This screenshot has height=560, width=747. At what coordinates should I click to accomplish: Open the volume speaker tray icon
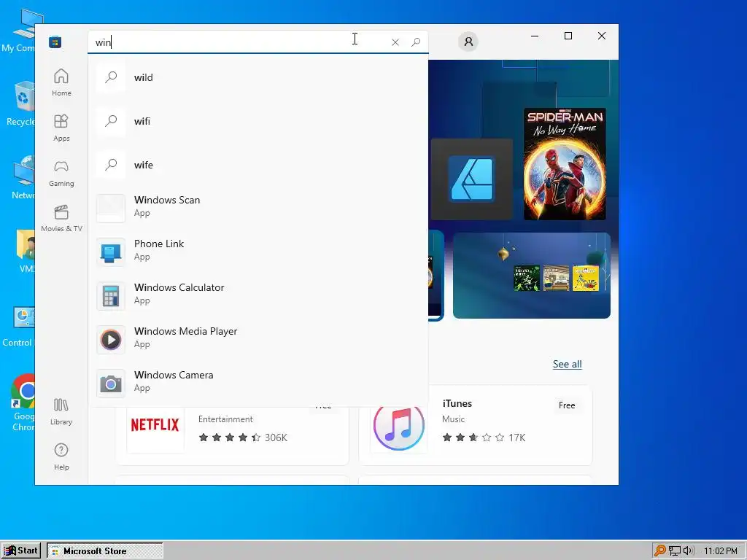coord(689,551)
